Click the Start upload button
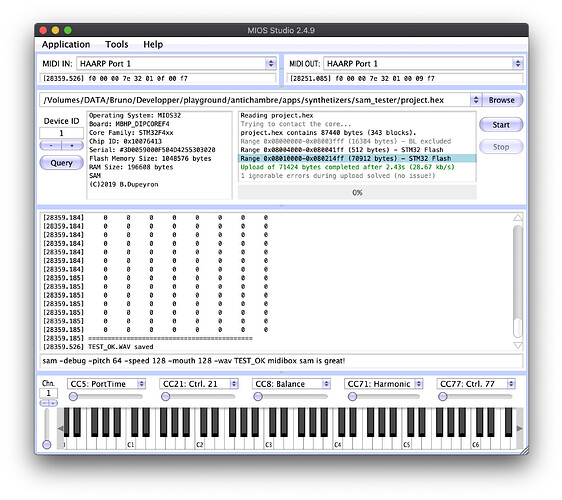 [501, 125]
